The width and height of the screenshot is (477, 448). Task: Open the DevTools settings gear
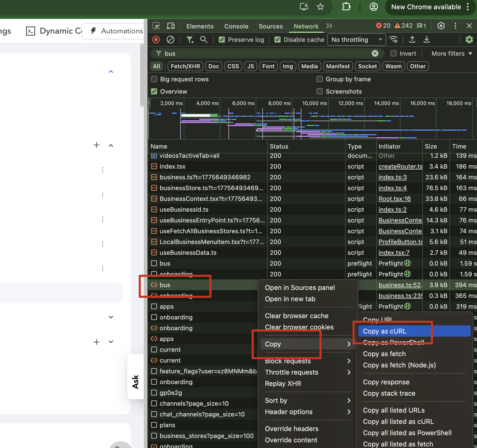(x=441, y=26)
